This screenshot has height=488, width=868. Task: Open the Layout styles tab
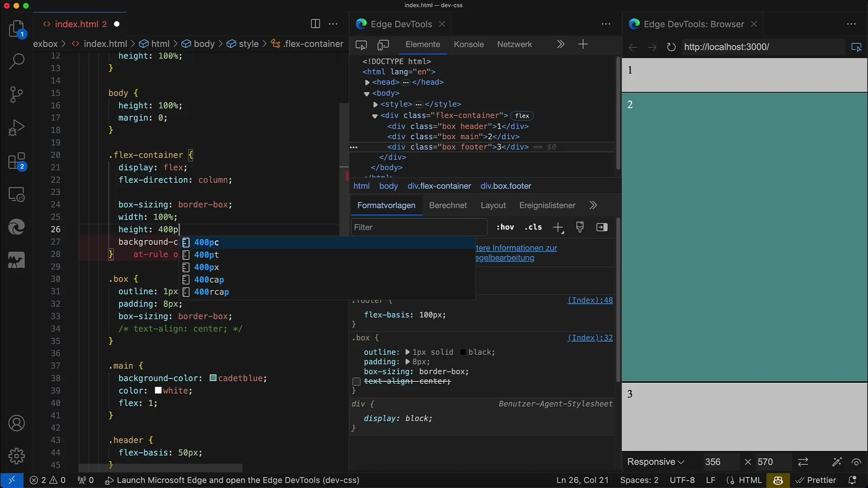pos(493,206)
